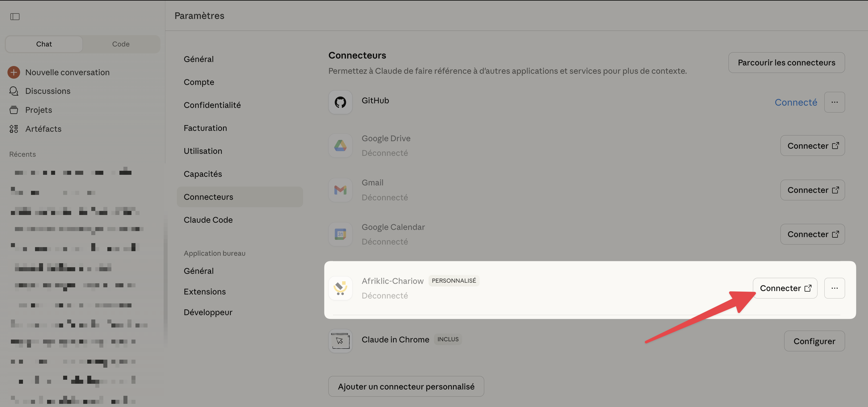Open the Confidentialité settings section
Image resolution: width=868 pixels, height=407 pixels.
pos(212,105)
